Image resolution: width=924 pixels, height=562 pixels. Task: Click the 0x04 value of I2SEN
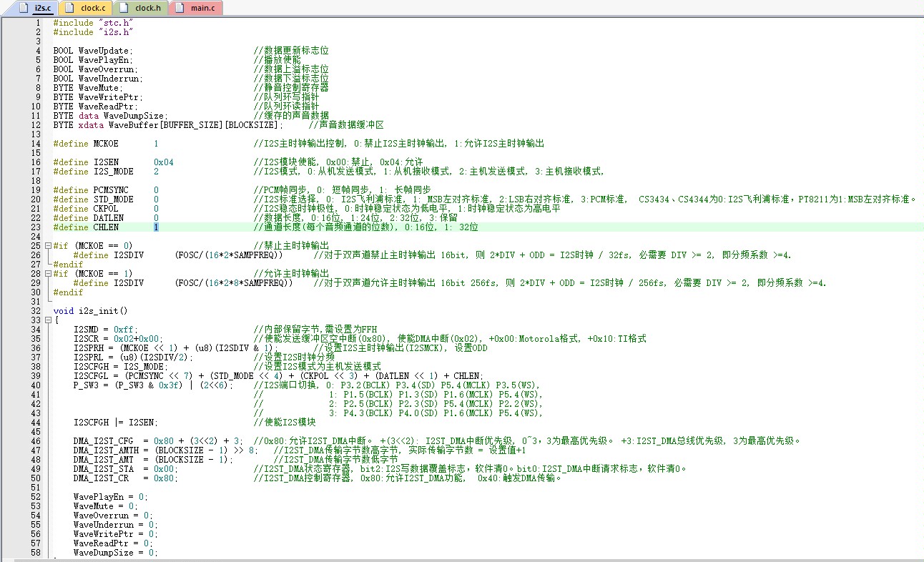click(164, 162)
